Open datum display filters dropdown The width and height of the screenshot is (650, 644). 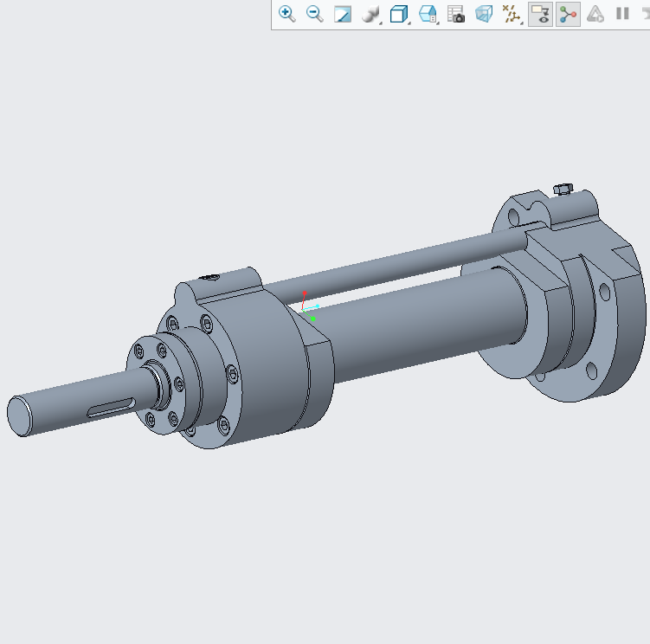[x=512, y=14]
